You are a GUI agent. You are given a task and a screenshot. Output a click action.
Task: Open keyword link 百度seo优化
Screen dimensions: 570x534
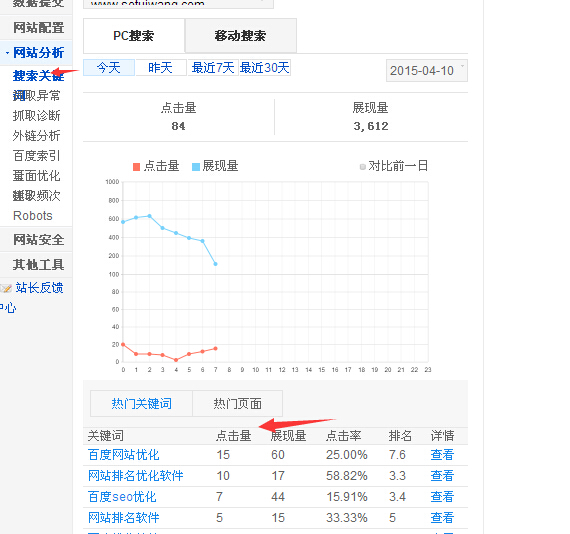click(x=122, y=497)
